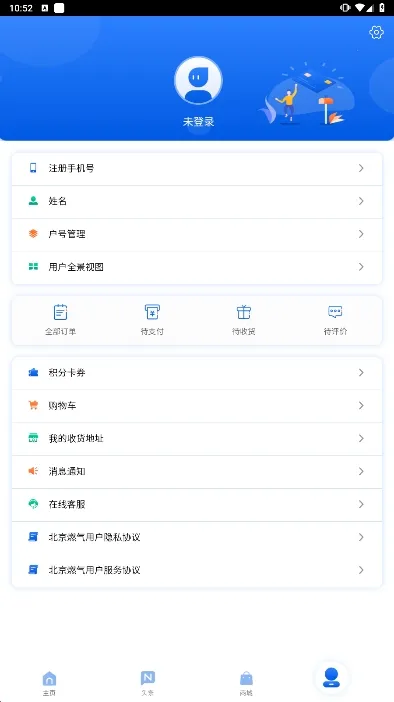Tap the default profile avatar
Viewport: 394px width, 702px height.
click(198, 81)
